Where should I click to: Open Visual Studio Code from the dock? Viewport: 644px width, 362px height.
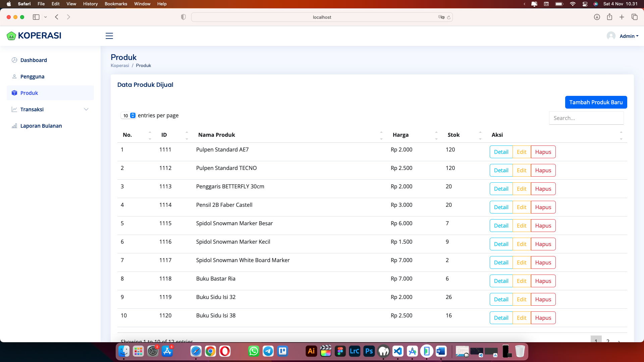pyautogui.click(x=398, y=351)
